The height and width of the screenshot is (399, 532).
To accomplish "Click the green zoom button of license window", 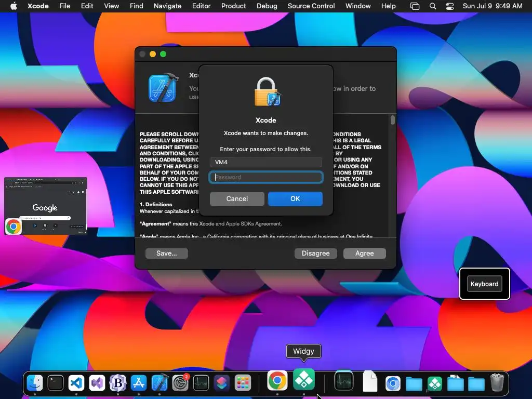I will coord(163,54).
